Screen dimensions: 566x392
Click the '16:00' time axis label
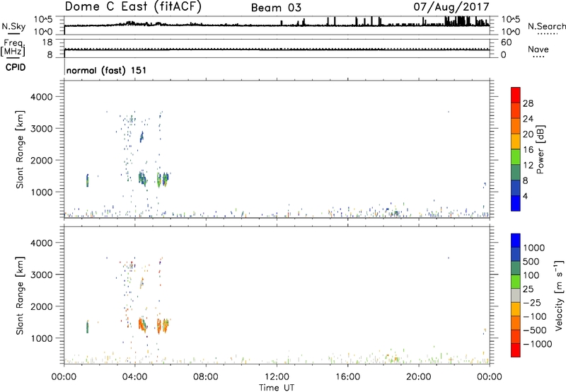pyautogui.click(x=347, y=377)
